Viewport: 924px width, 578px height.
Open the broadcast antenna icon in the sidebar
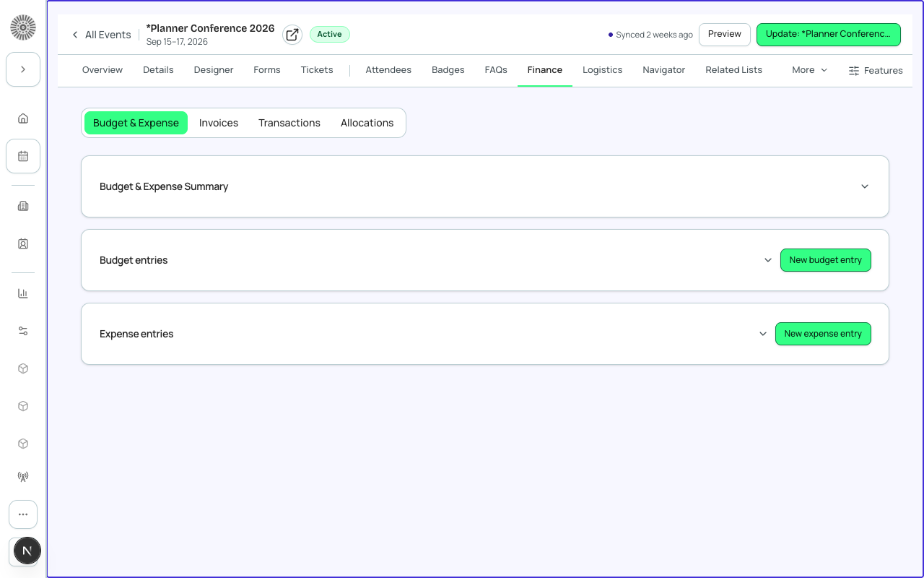[x=23, y=477]
